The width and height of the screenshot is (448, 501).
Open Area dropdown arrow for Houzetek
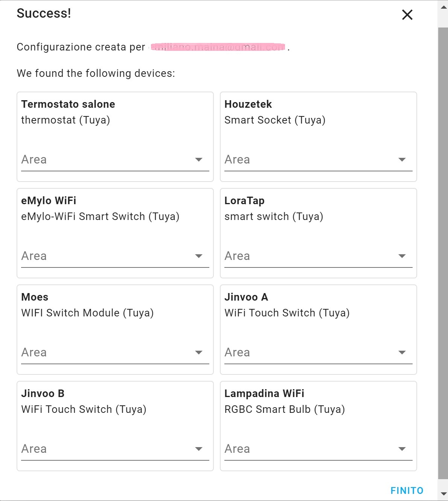(402, 160)
